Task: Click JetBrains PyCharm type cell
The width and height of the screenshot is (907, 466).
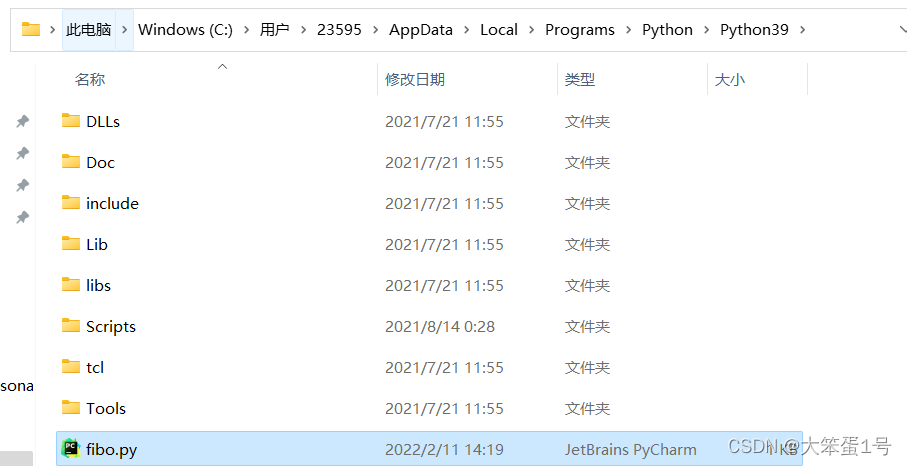Action: click(631, 449)
